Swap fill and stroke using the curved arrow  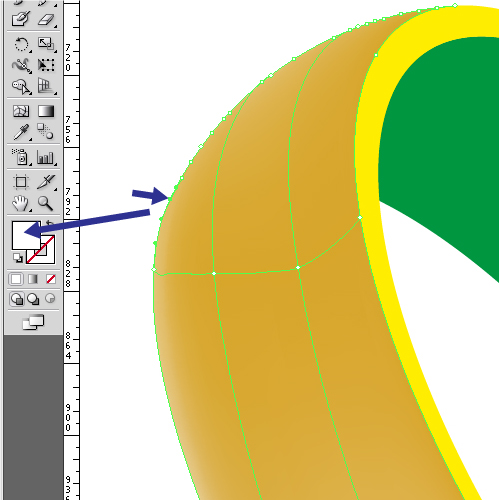(50, 224)
